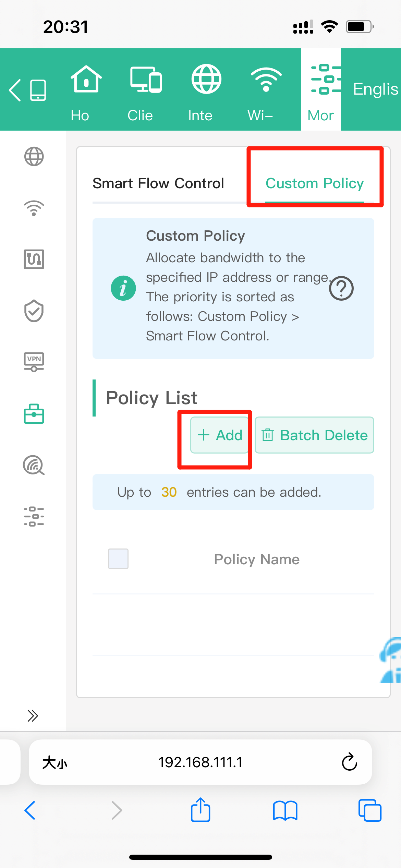Expand the sidebar with double chevron

click(33, 715)
